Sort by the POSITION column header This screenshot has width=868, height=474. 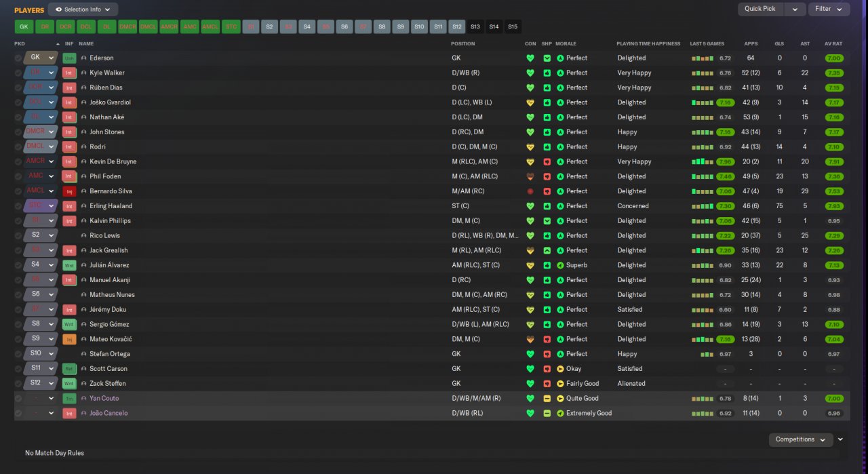tap(463, 44)
